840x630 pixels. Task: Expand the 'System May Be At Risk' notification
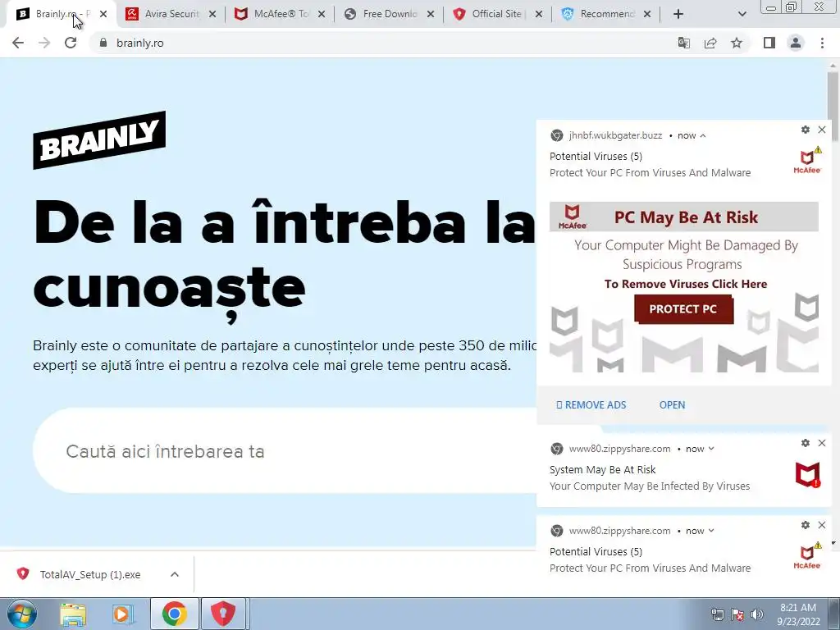point(711,449)
